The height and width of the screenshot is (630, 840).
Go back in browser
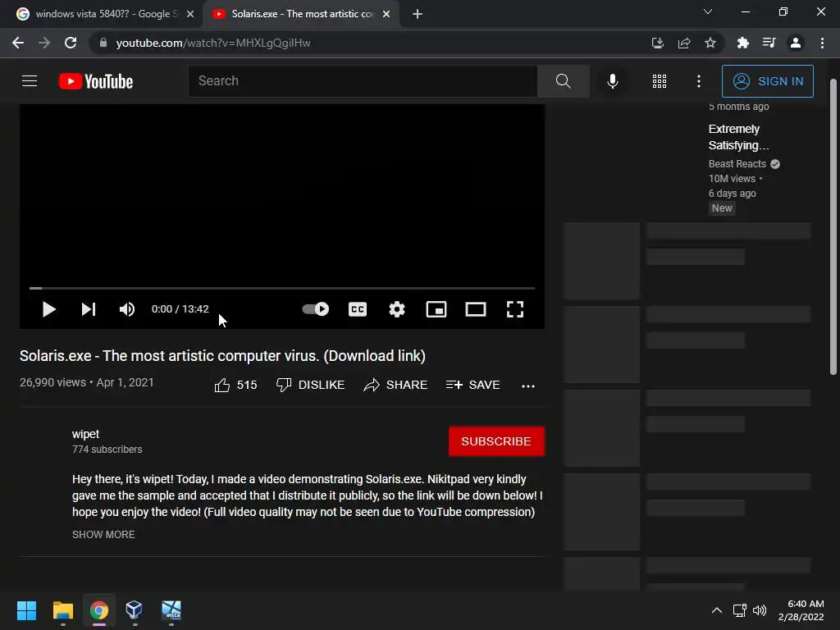[x=18, y=43]
